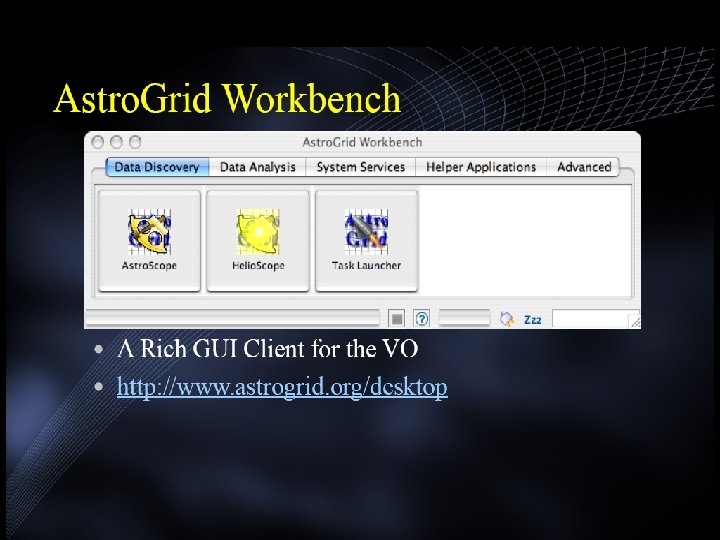Click the Zzz idle status icon
The width and height of the screenshot is (720, 540).
[533, 320]
